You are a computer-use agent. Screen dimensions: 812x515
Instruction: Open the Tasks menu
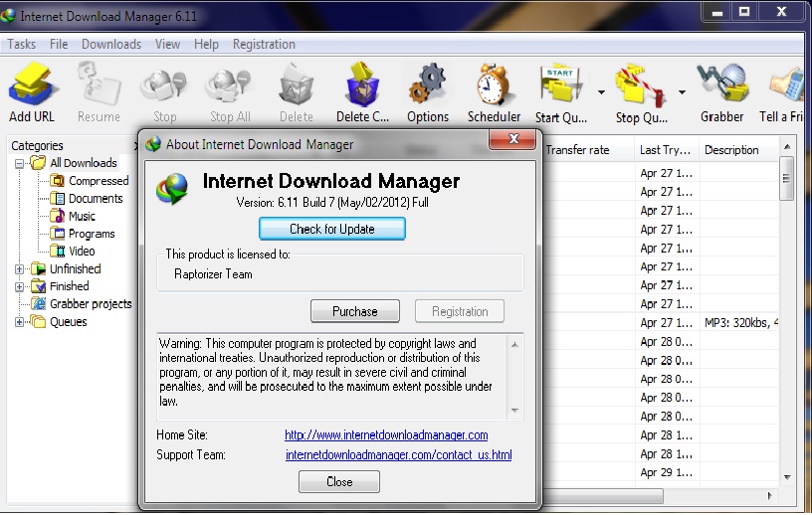[x=21, y=44]
